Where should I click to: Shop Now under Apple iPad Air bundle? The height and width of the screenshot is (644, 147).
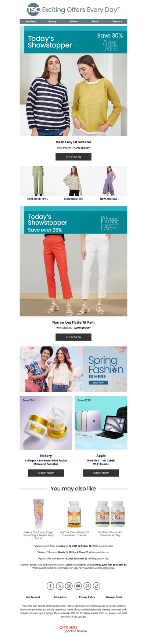101,473
